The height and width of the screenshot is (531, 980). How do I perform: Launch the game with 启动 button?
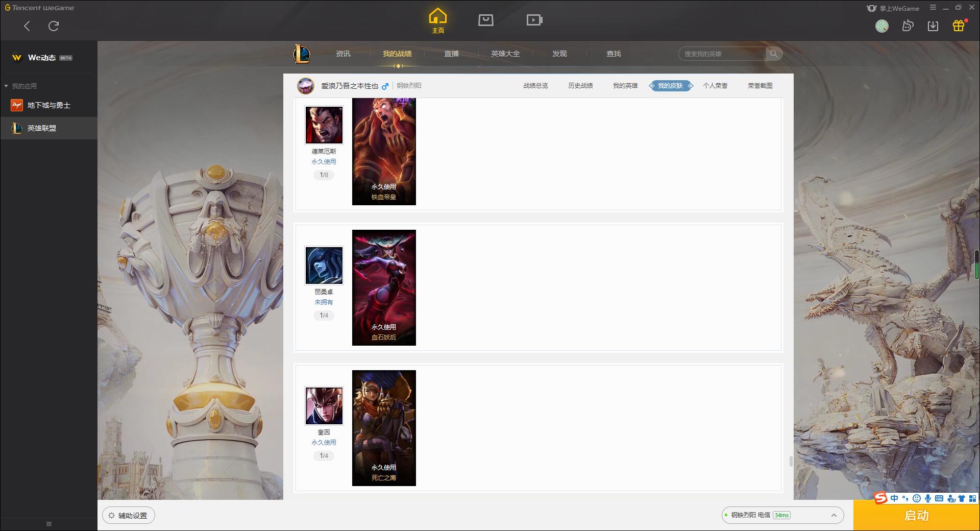click(x=916, y=516)
